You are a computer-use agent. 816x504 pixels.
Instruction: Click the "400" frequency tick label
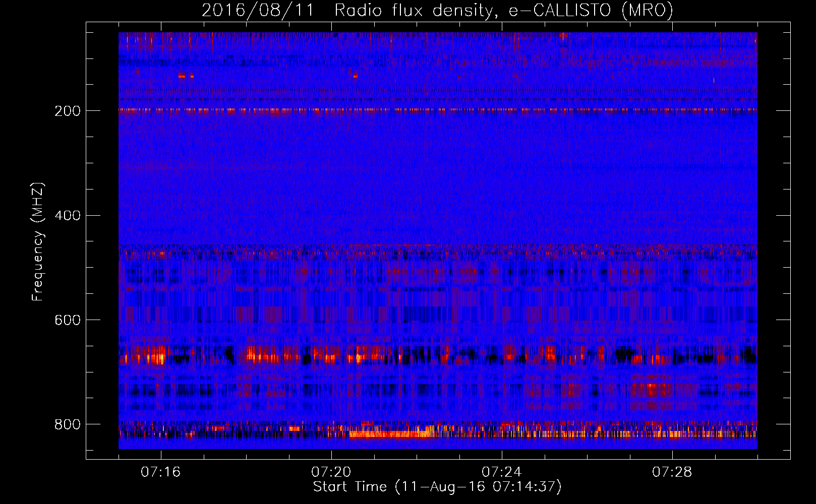68,216
